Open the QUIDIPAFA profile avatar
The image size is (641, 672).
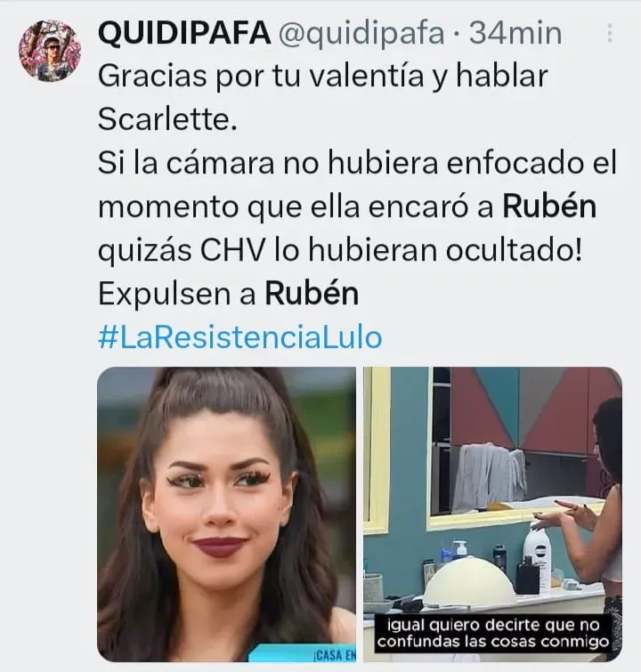[x=50, y=51]
